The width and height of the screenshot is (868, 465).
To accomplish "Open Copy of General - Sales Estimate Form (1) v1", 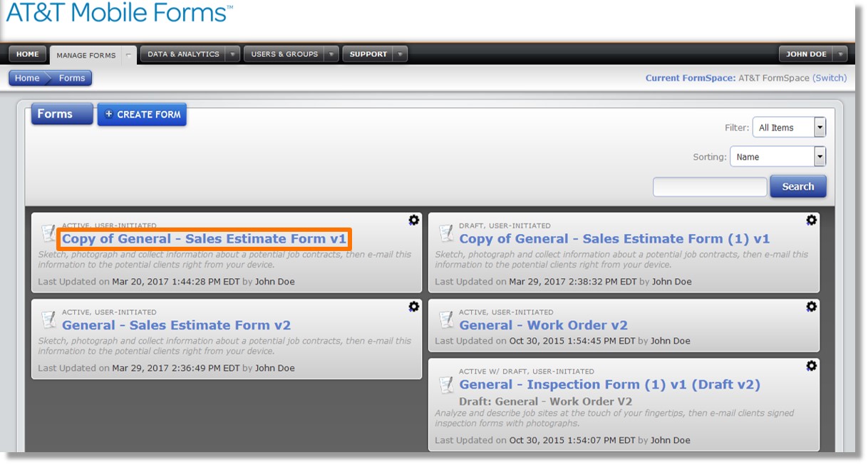I will [x=614, y=239].
